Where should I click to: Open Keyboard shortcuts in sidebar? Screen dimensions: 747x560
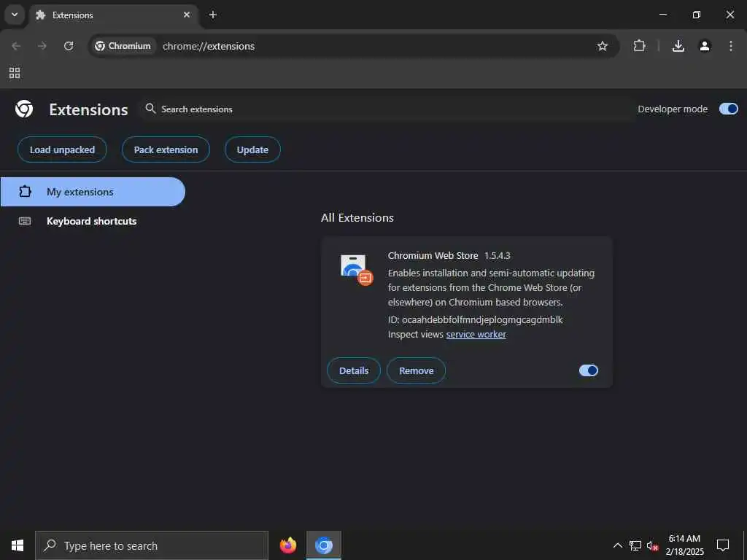point(93,221)
